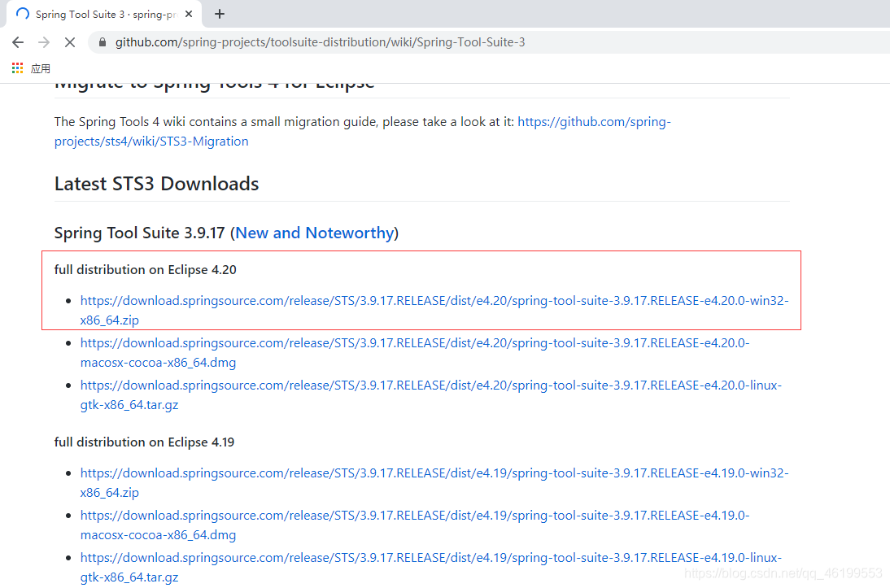Open the STS3-Migration wiki link
The height and width of the screenshot is (588, 890).
[x=362, y=131]
